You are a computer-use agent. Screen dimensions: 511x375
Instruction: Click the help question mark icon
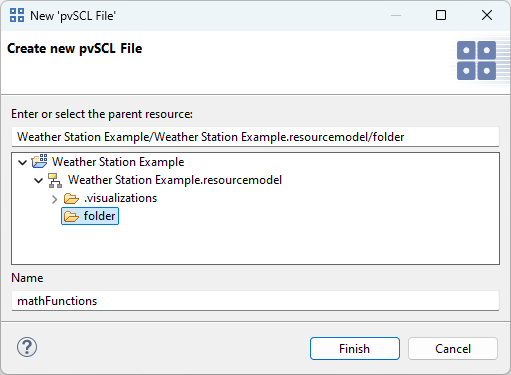pos(27,347)
